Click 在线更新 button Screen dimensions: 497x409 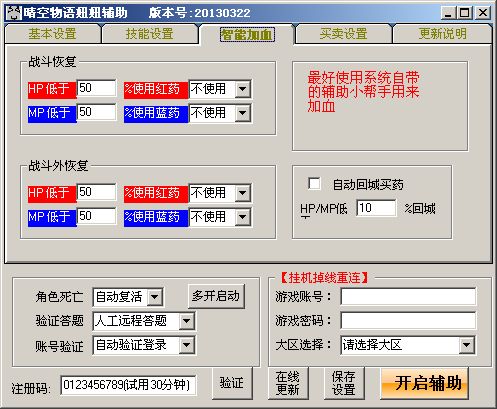pyautogui.click(x=288, y=383)
